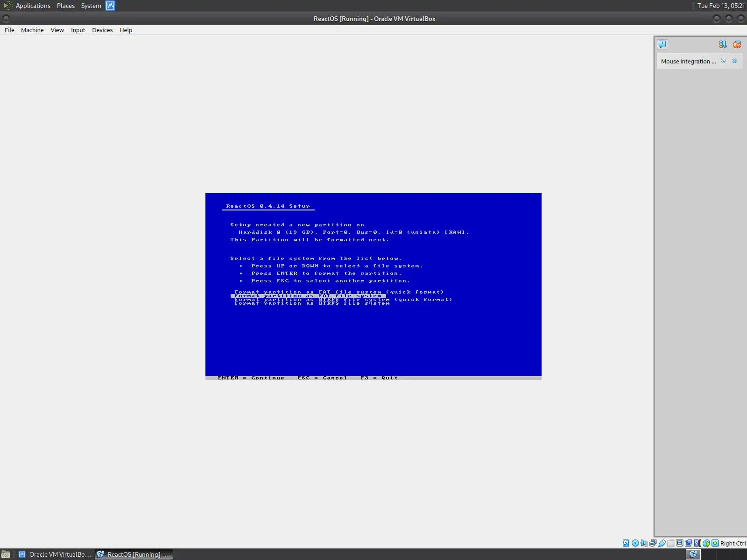Open the Devices menu
Viewport: 747px width, 560px height.
102,30
